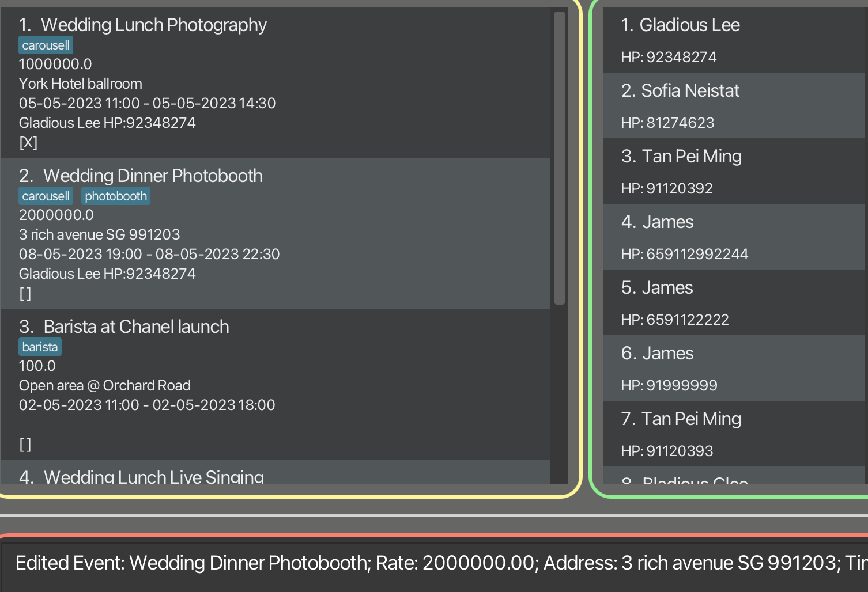
Task: Select contact 7. Tan Pei Ming
Action: coord(734,434)
